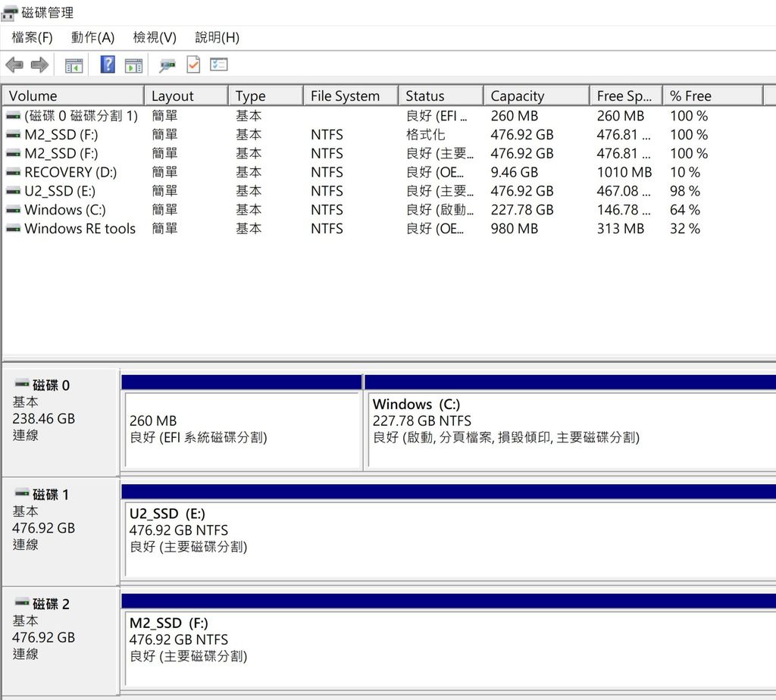Click the drive icon of RECOVERY (D:) row
The height and width of the screenshot is (700, 776).
(14, 173)
